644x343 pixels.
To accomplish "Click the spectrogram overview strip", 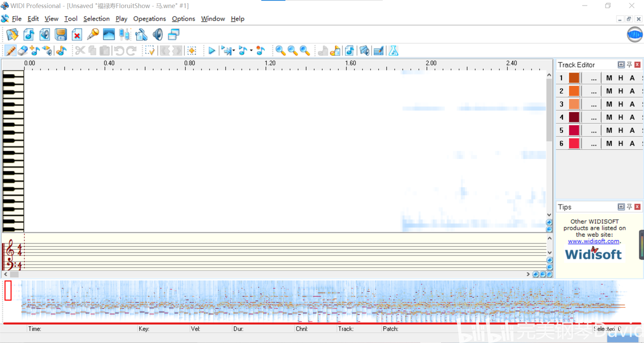I will [323, 301].
